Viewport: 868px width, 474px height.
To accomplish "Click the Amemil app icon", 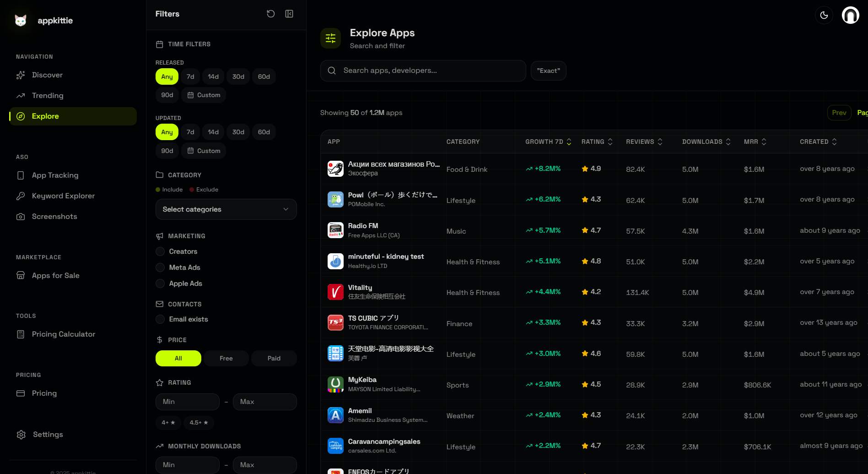I will 335,415.
